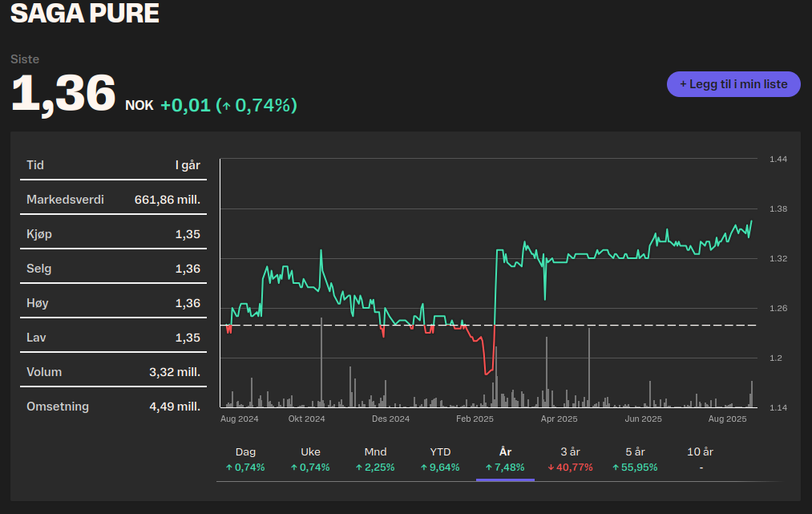Image resolution: width=812 pixels, height=514 pixels.
Task: Select the 'Dag' time period tab
Action: [x=245, y=459]
